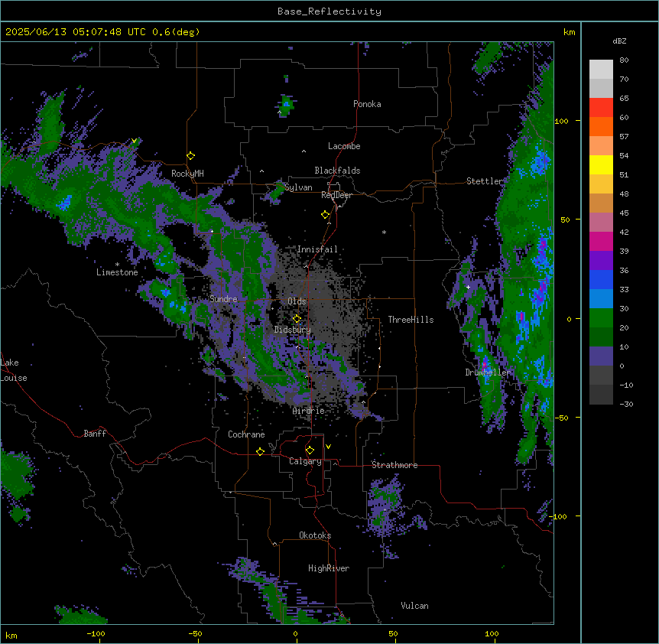
Task: Click the green 20-30 dBZ legend swatch
Action: click(x=601, y=318)
